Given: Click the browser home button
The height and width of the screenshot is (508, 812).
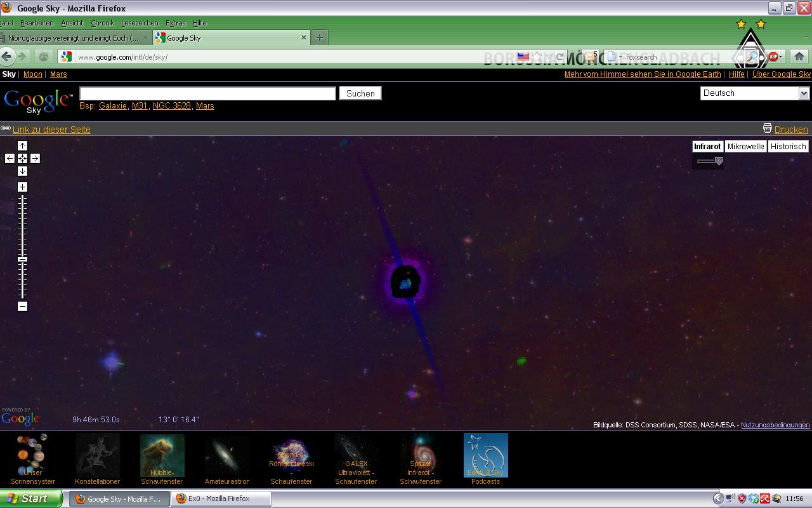Looking at the screenshot, I should click(799, 57).
